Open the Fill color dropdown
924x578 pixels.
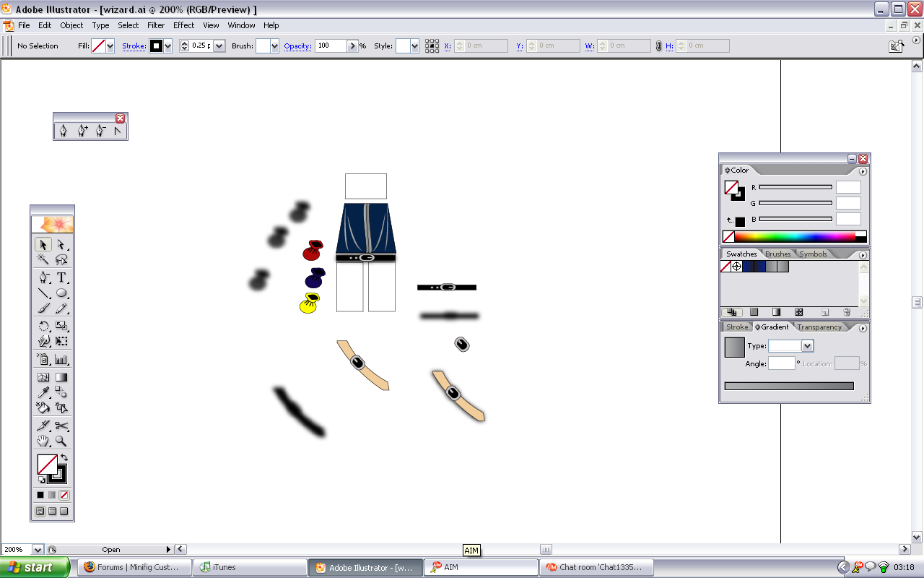[110, 46]
